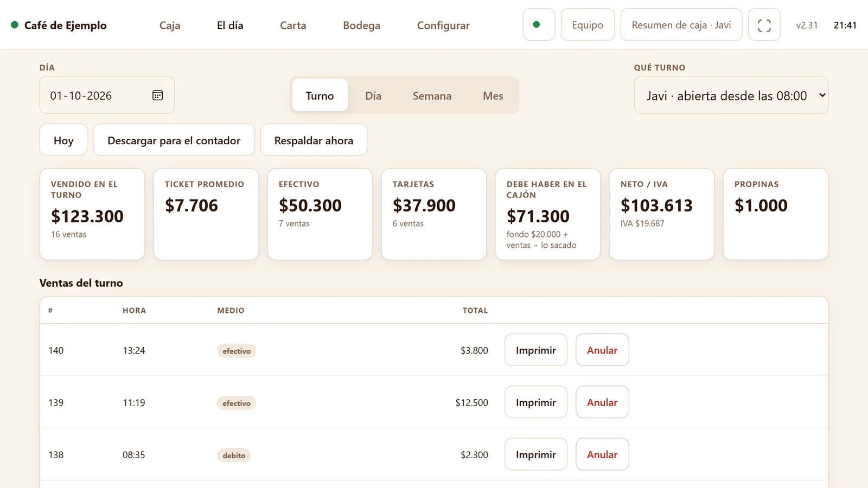Select the Vendido en el turno card

[92, 214]
